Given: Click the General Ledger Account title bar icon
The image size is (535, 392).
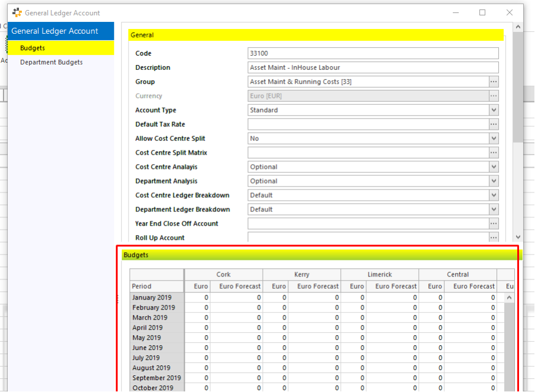Looking at the screenshot, I should point(17,12).
